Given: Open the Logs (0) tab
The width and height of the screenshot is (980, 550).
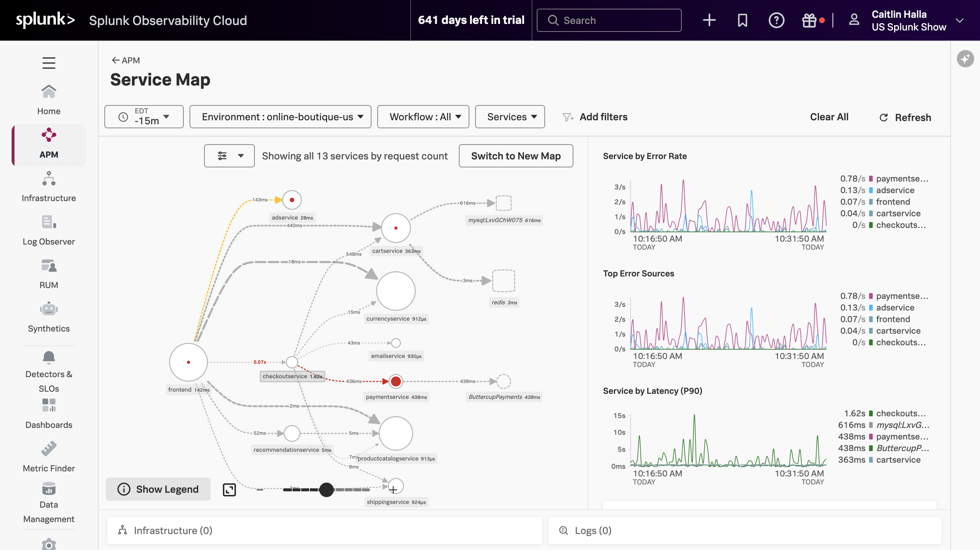Looking at the screenshot, I should (x=744, y=530).
